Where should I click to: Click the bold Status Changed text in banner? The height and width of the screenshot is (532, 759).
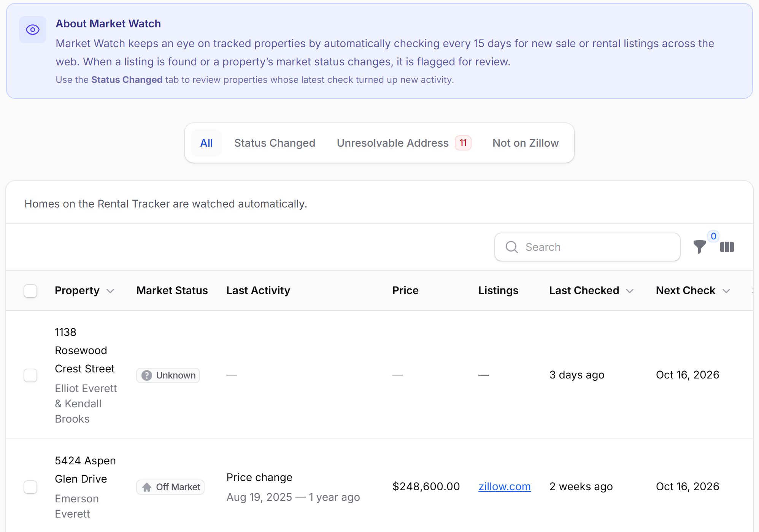(127, 80)
